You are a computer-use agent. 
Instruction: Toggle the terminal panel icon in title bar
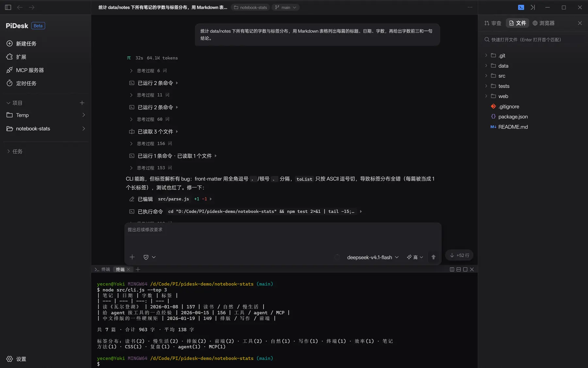click(x=521, y=7)
